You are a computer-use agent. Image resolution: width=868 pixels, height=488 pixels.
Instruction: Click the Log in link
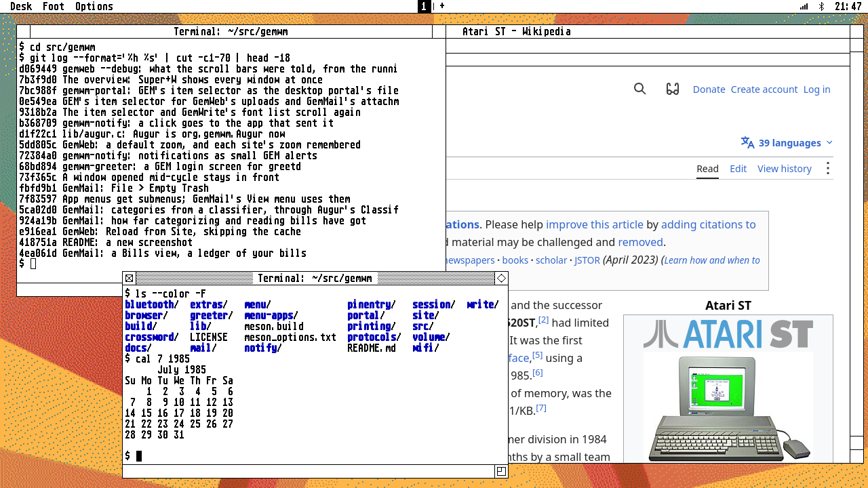pos(816,89)
